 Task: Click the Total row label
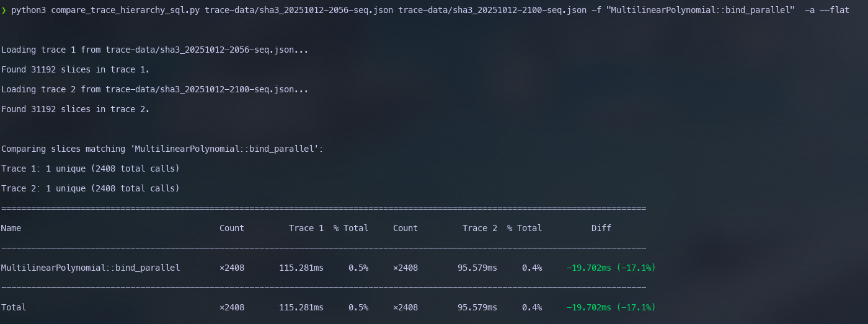13,307
